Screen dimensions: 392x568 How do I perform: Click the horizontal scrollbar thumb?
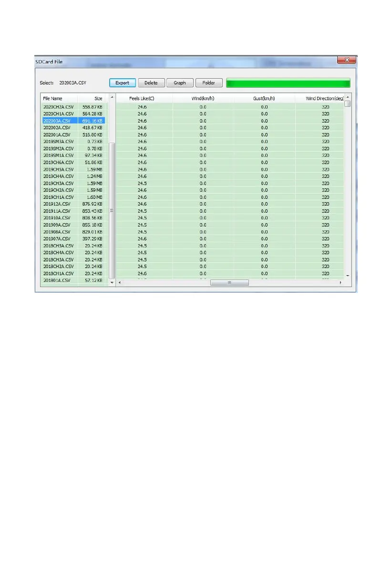(229, 282)
